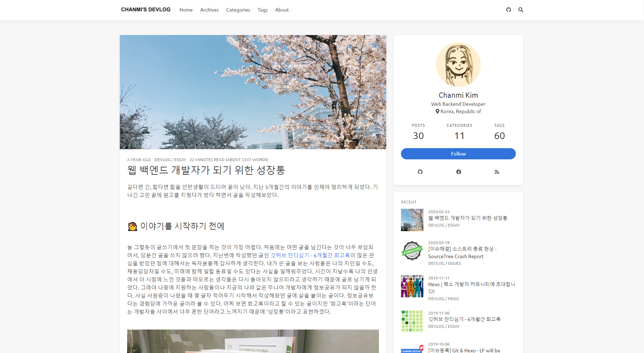Open GitHub icon in top navigation bar

point(508,10)
